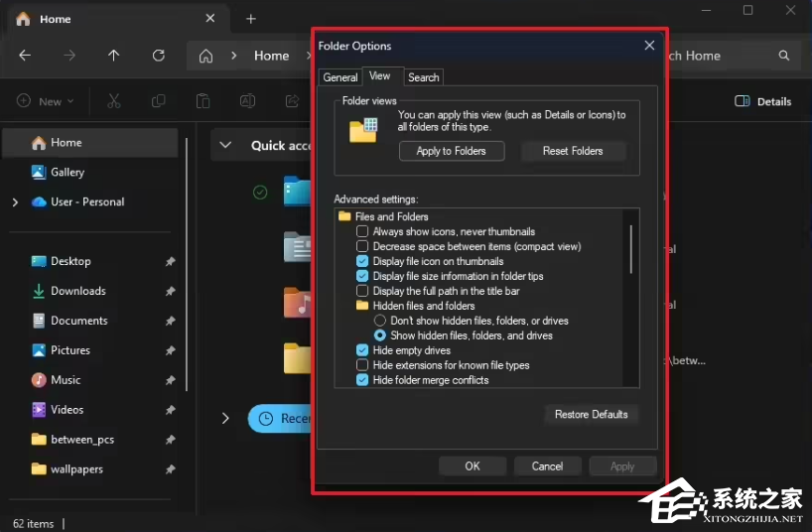812x532 pixels.
Task: Check Hide extensions for known file types
Action: (x=362, y=365)
